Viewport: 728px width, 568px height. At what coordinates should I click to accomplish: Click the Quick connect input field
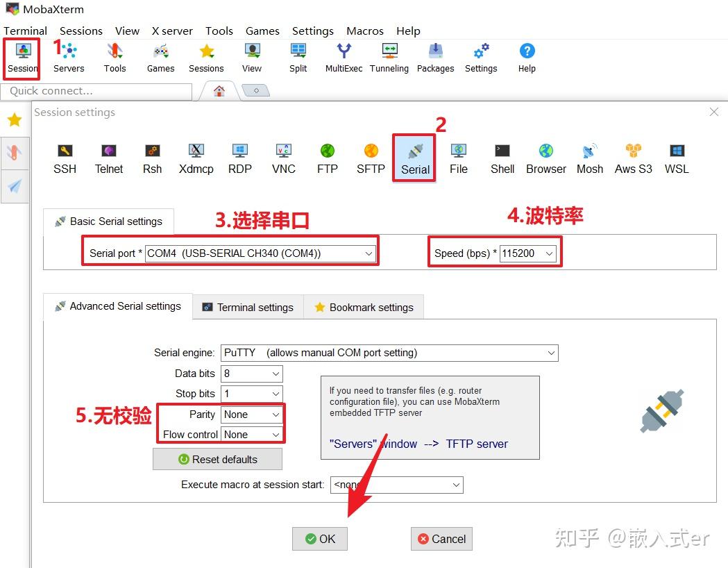pyautogui.click(x=97, y=91)
